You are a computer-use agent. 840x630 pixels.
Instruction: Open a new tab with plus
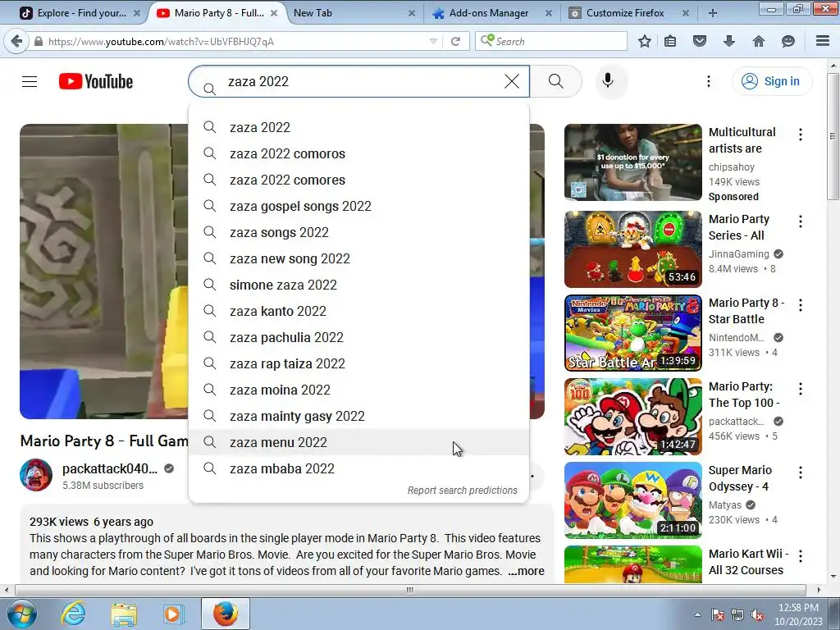[713, 13]
